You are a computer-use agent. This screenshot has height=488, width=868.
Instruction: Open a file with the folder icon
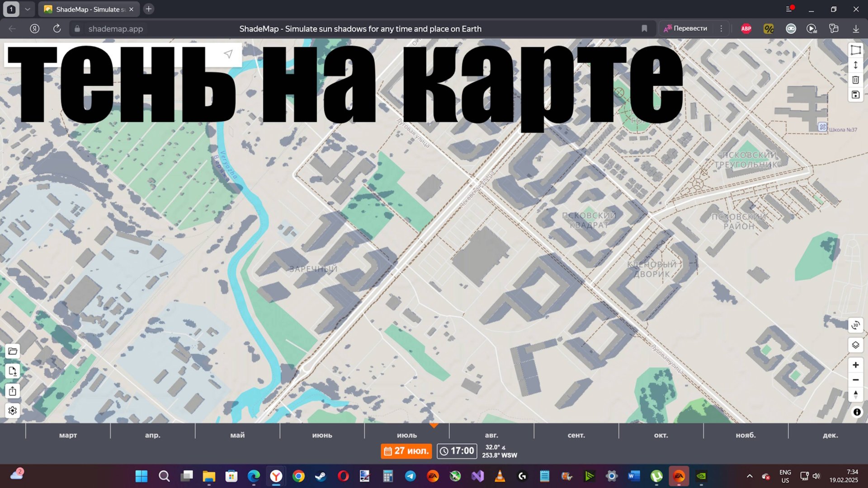[x=13, y=351]
